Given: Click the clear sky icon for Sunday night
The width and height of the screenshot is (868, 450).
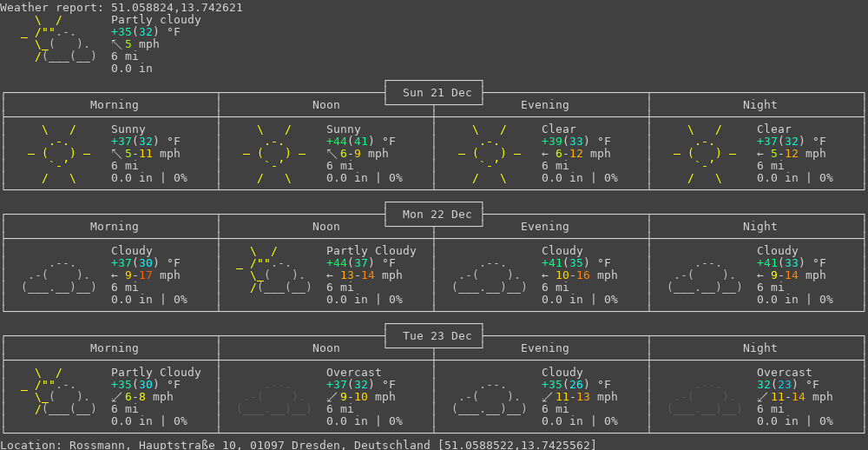Looking at the screenshot, I should (705, 154).
